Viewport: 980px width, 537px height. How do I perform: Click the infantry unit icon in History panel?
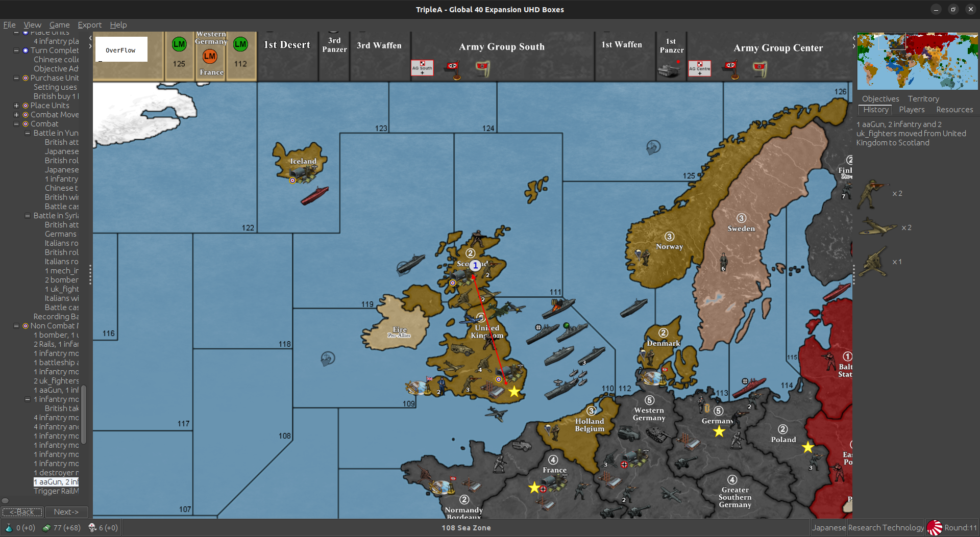click(872, 194)
